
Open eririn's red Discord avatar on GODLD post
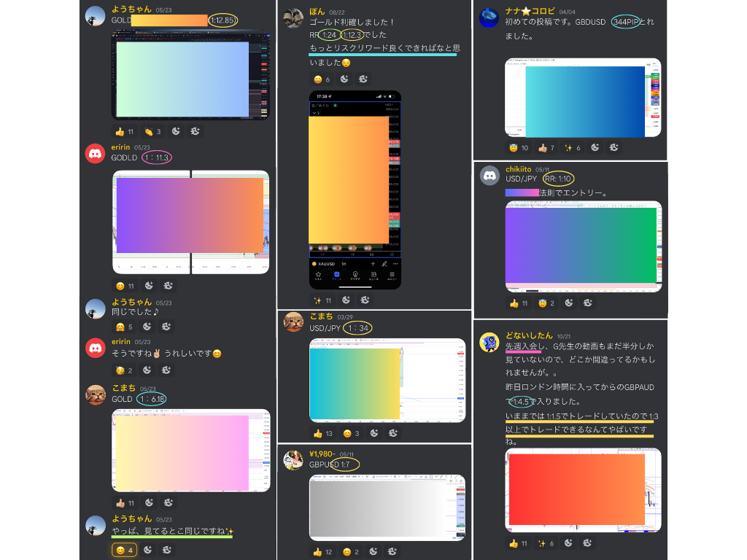[x=96, y=153]
